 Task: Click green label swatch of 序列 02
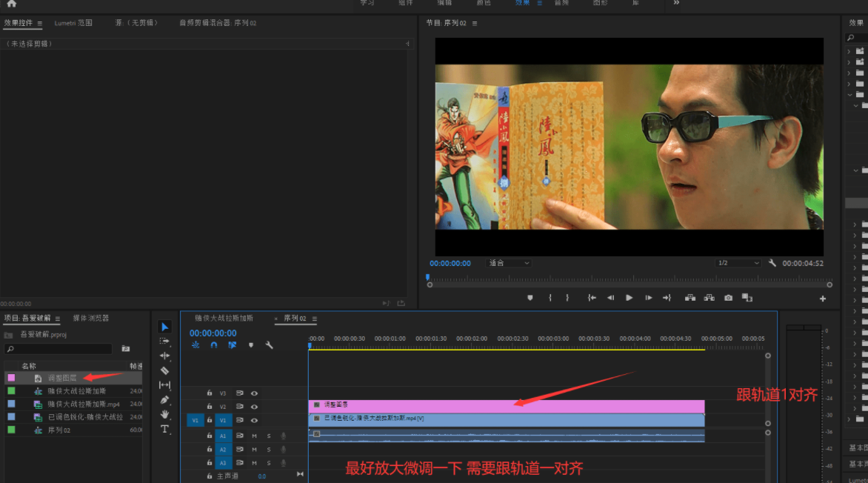[x=11, y=430]
